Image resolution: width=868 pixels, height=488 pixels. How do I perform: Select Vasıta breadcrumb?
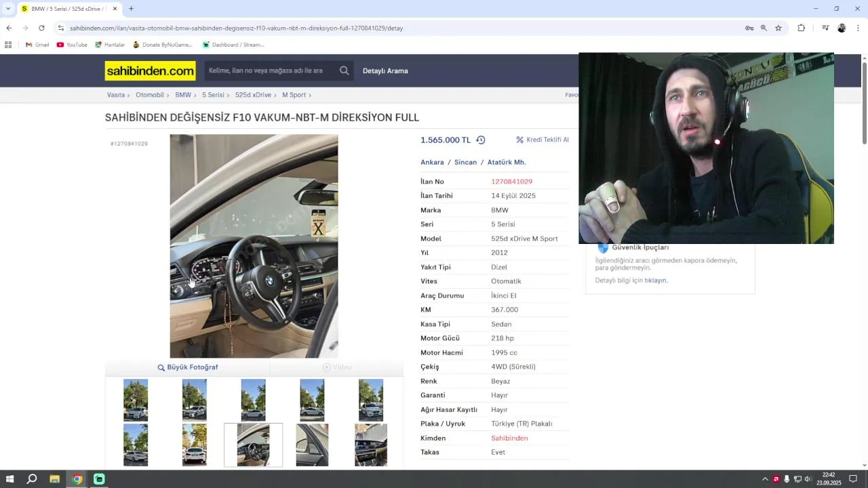click(116, 95)
